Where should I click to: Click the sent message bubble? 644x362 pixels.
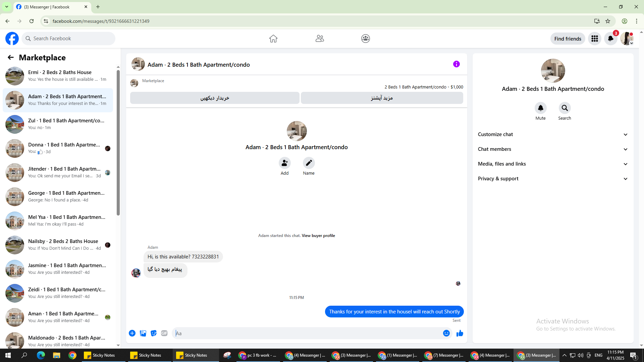[x=394, y=312]
